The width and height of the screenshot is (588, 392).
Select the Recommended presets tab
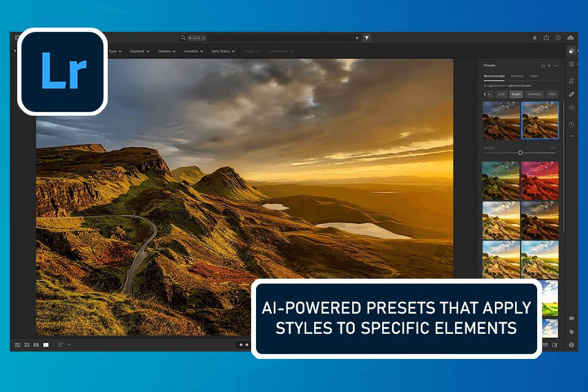[494, 76]
